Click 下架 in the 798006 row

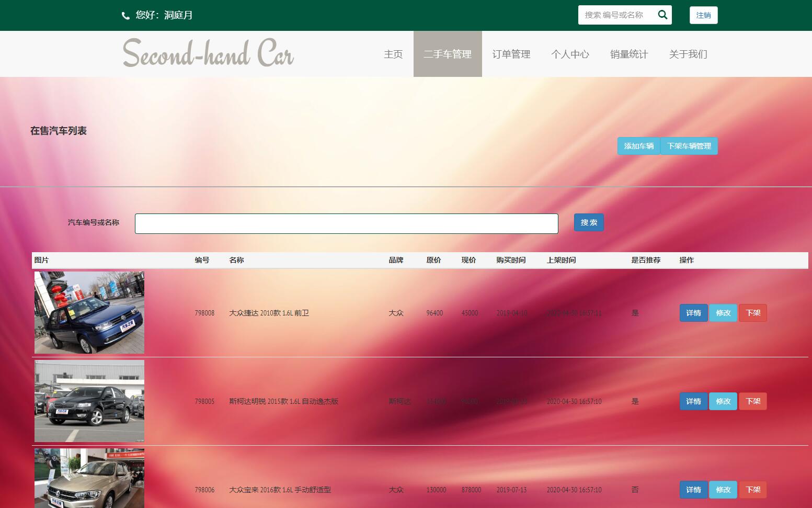pos(753,490)
